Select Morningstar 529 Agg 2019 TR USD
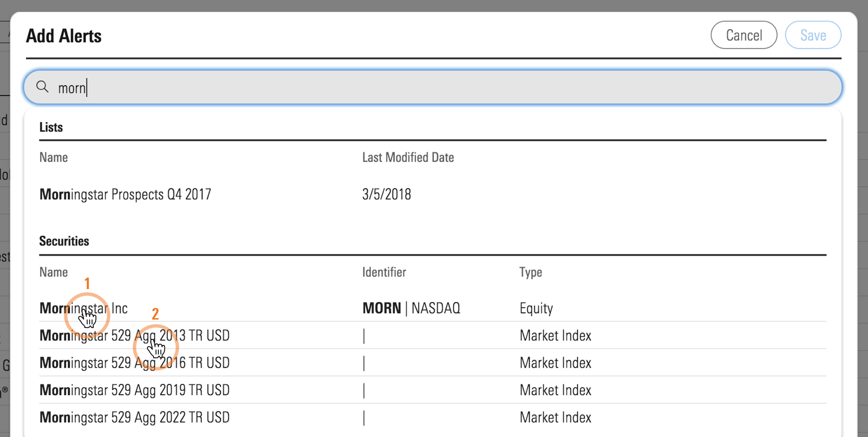The width and height of the screenshot is (868, 437). click(x=134, y=390)
